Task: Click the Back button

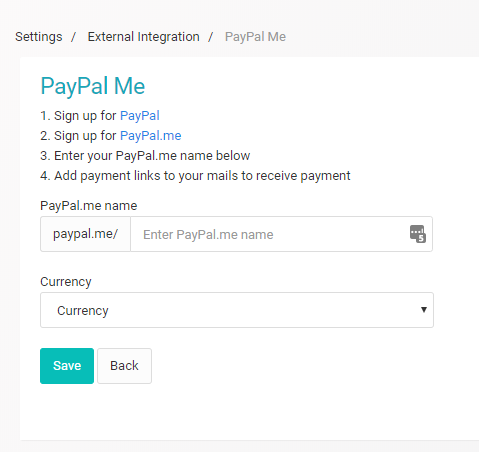Action: point(124,366)
